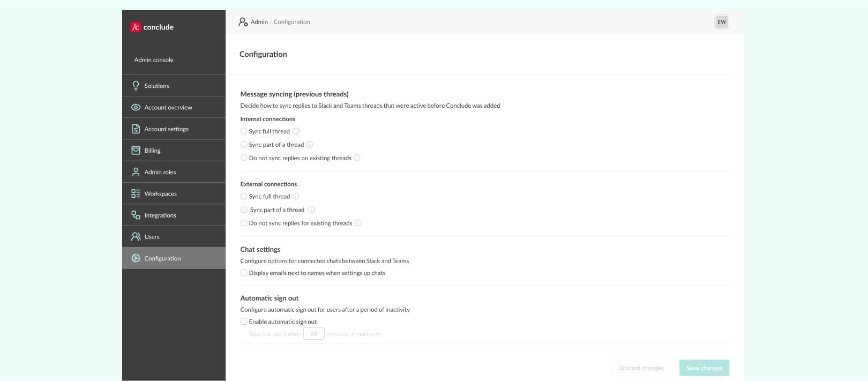Select external Sync part of a thread radio
The image size is (868, 381).
(244, 210)
